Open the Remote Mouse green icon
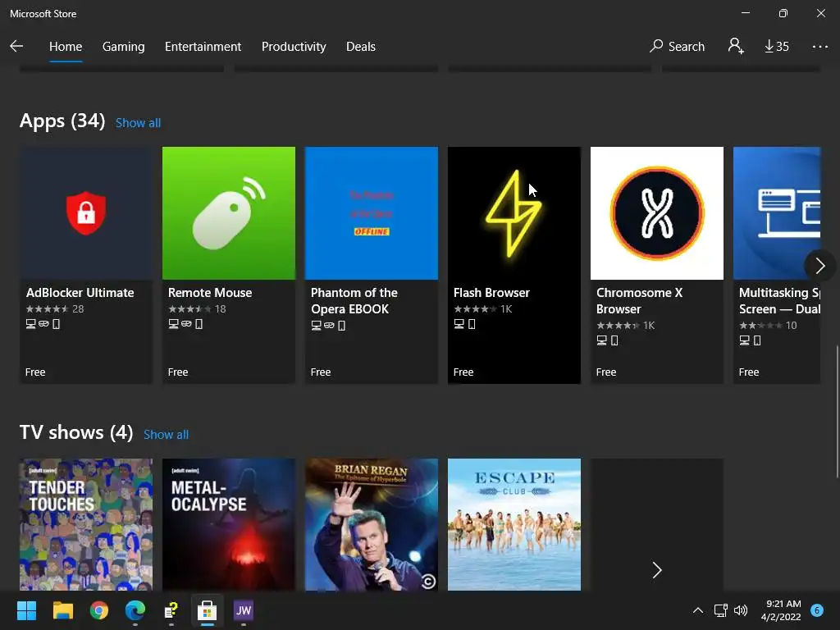The image size is (840, 630). 229,213
